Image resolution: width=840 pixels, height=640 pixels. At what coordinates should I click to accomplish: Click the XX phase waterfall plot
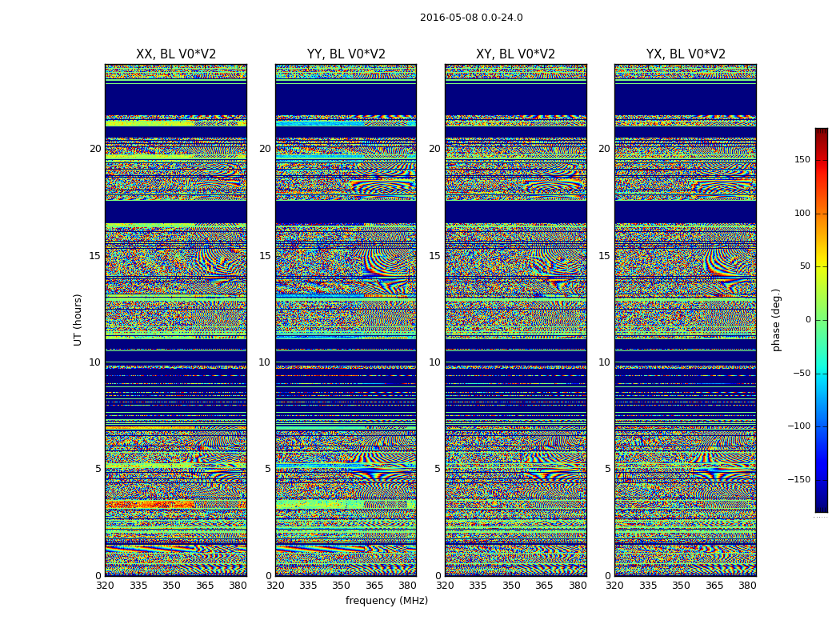176,320
